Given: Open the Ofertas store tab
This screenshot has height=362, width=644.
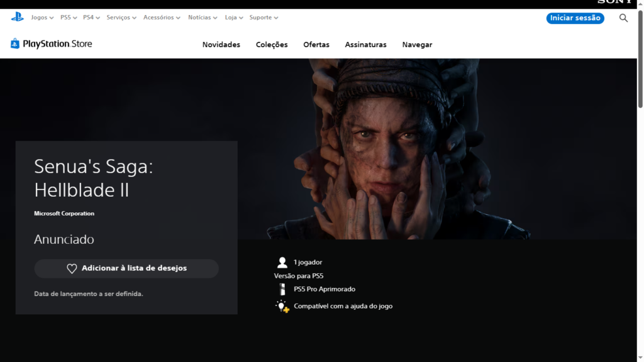Looking at the screenshot, I should [x=316, y=45].
